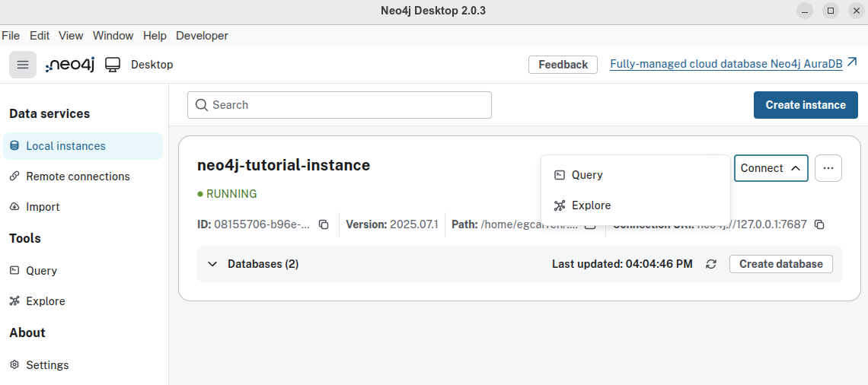This screenshot has height=385, width=868.
Task: Click into the Search field
Action: [340, 105]
